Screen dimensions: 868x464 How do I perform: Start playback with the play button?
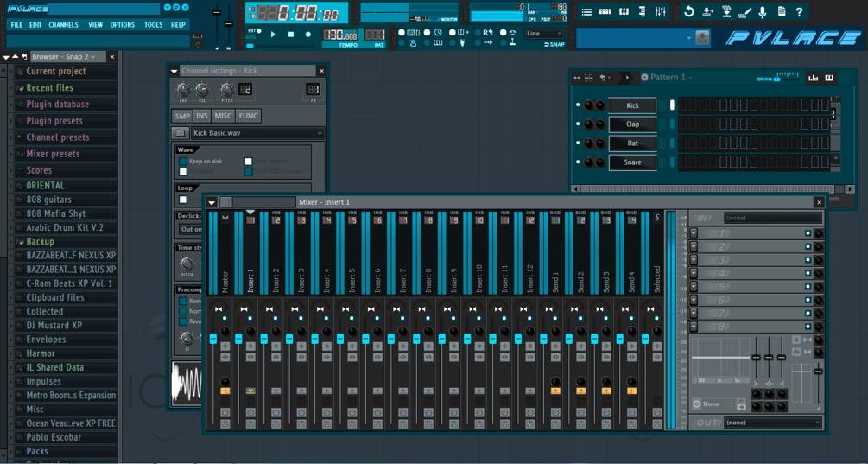tap(273, 35)
